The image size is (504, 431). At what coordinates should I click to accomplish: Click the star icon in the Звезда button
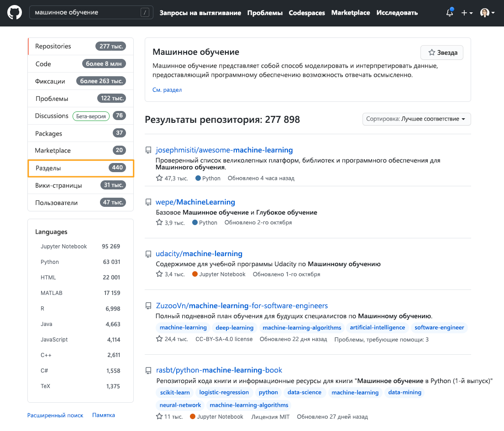pyautogui.click(x=431, y=52)
